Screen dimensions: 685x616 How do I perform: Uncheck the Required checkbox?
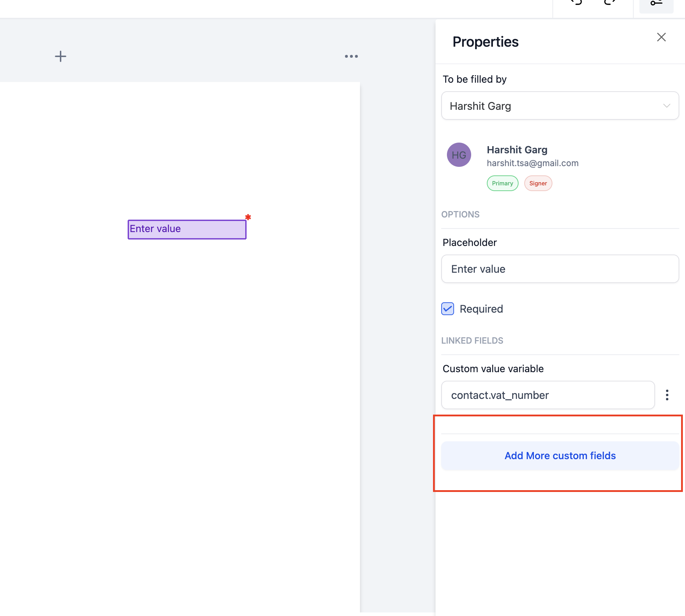[448, 309]
